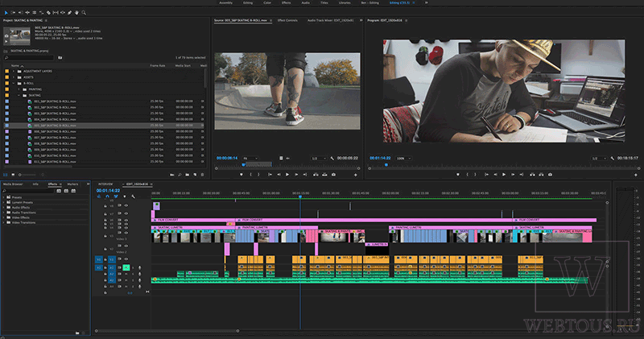Select the Hand tool
This screenshot has width=644, height=339.
(76, 13)
